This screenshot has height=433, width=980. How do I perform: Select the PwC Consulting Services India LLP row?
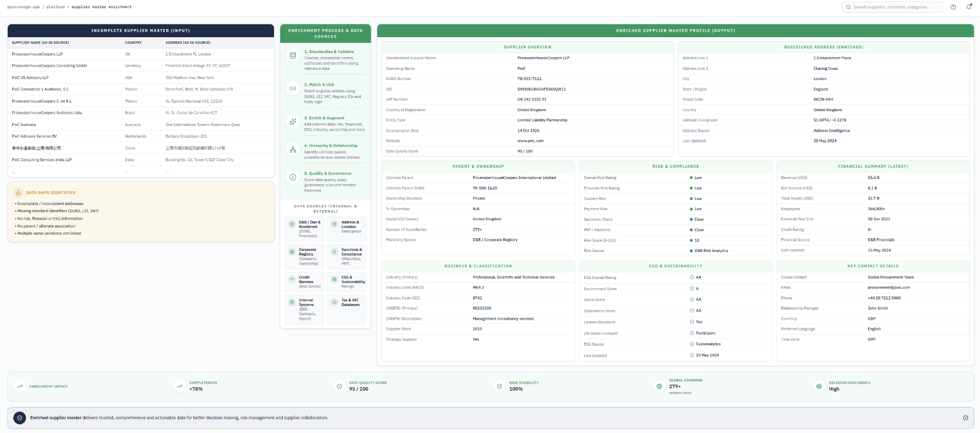pos(141,160)
